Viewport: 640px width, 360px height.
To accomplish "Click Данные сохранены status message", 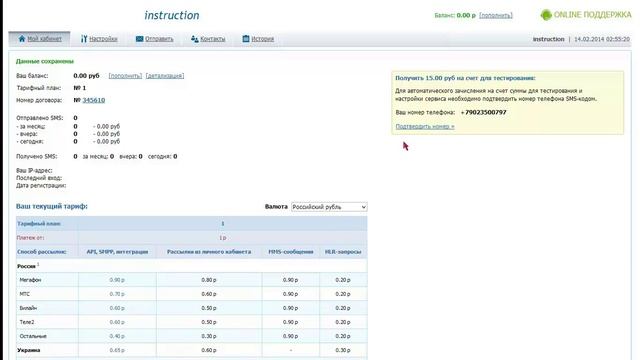I will point(45,61).
